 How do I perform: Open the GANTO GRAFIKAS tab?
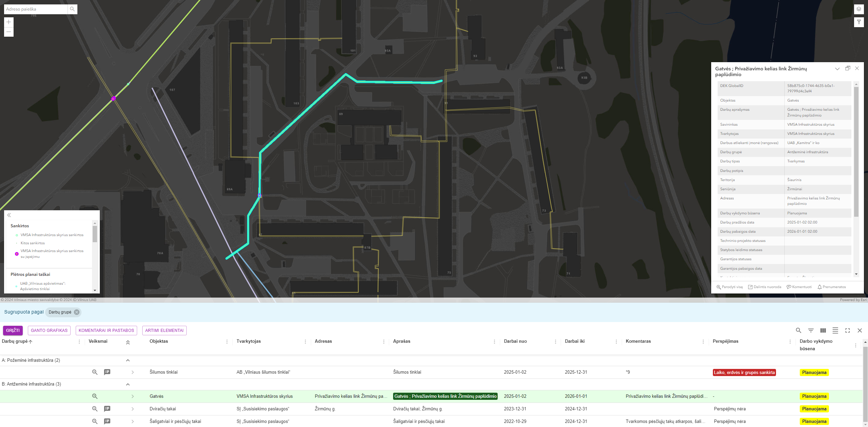coord(49,331)
